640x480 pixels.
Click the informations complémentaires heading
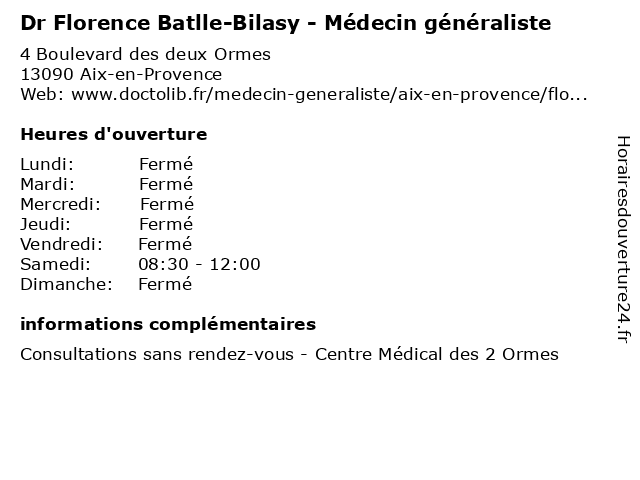[168, 324]
